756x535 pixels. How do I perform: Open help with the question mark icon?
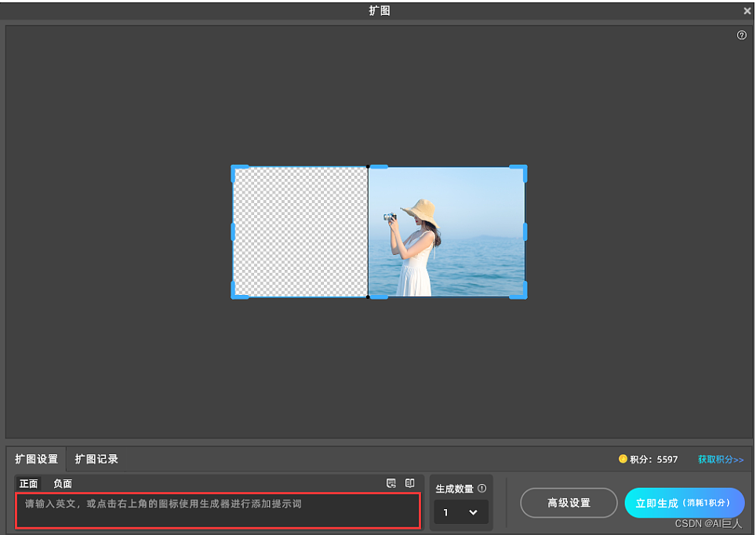coord(742,35)
